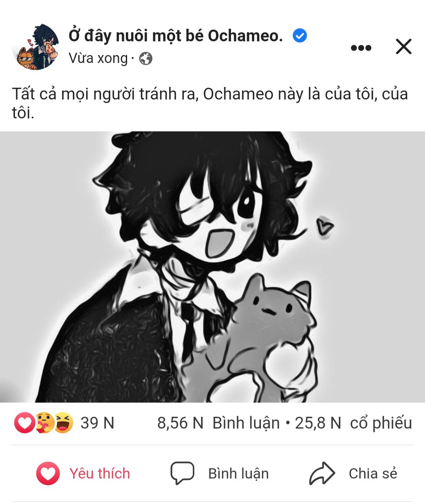Screen dimensions: 425x504
Task: Close the post with the X icon
Action: coord(403,47)
